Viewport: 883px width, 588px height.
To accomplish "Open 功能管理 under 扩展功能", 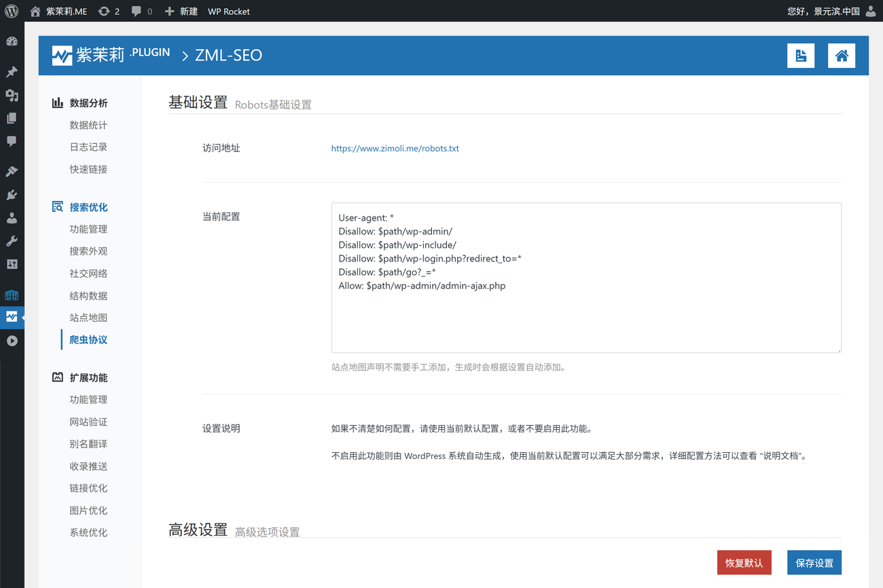I will (x=88, y=399).
